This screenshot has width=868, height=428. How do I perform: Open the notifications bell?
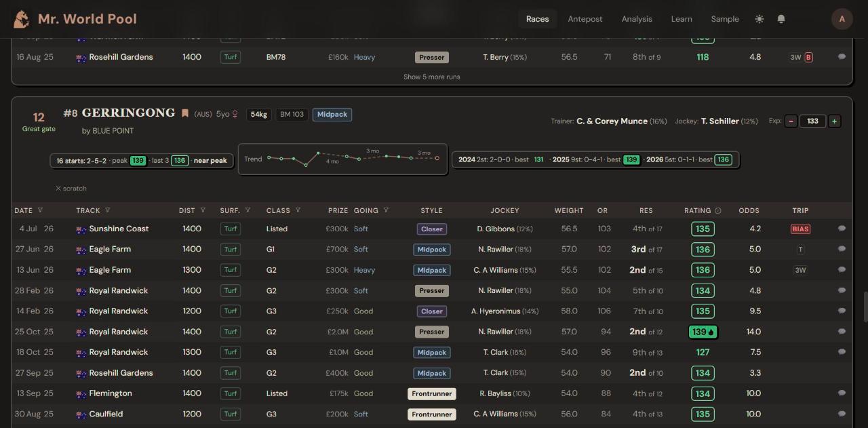click(781, 19)
